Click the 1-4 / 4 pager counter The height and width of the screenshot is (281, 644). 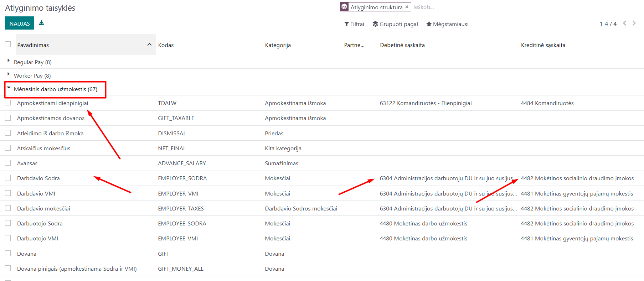click(608, 24)
